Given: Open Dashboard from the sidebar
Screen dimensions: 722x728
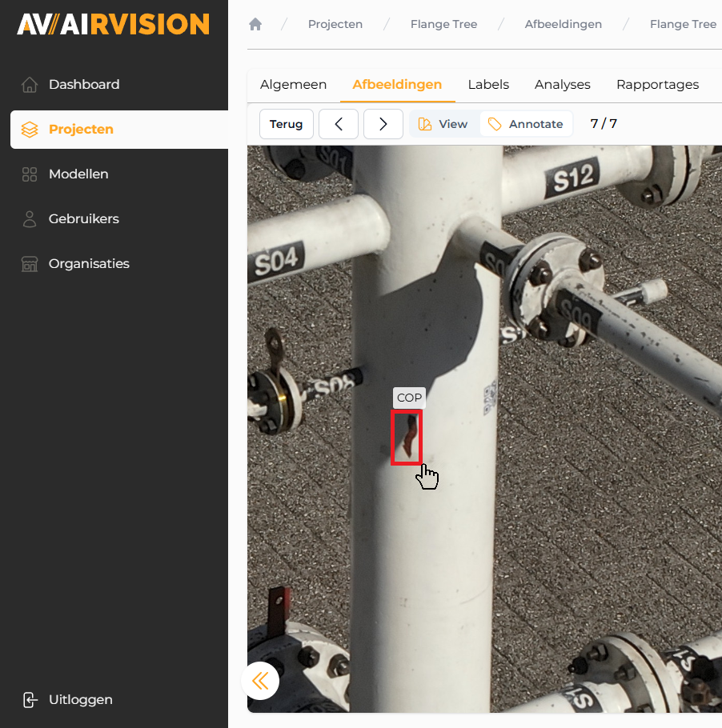Looking at the screenshot, I should [x=83, y=85].
